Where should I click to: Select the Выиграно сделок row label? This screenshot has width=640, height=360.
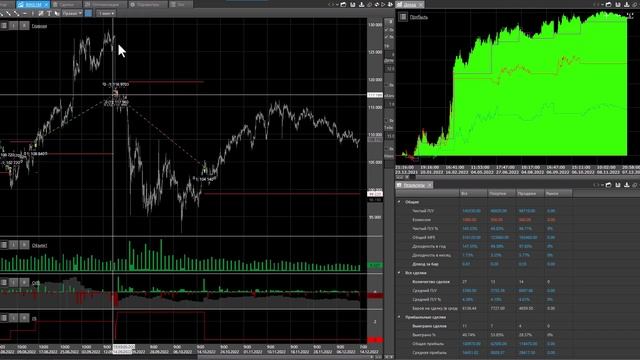tap(429, 326)
